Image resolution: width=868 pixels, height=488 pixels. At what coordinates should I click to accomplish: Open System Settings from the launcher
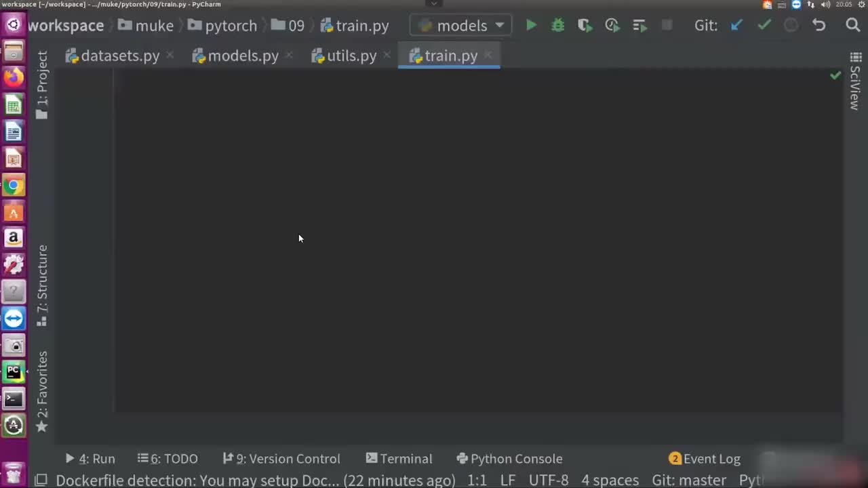(x=14, y=265)
